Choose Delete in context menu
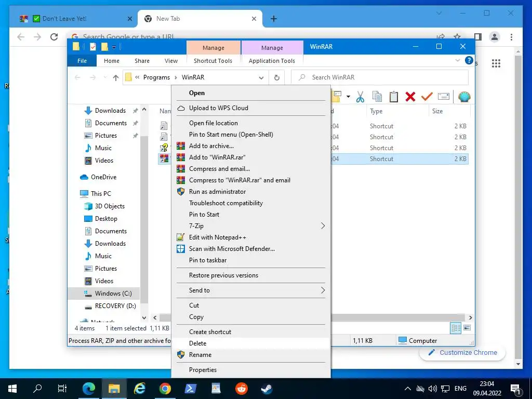Viewport: 532px width, 399px height. 251,343
